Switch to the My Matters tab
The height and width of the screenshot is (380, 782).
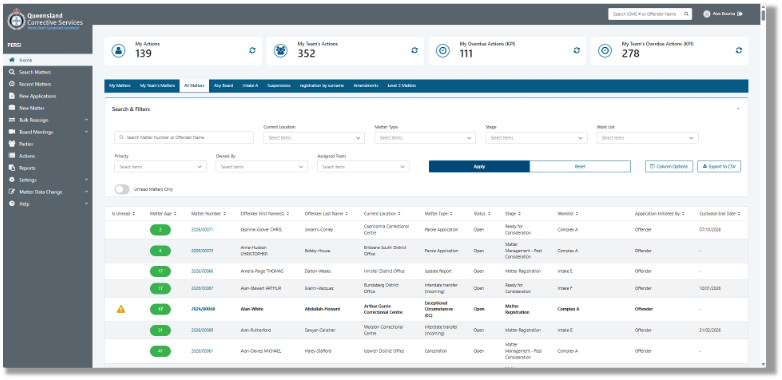[120, 86]
